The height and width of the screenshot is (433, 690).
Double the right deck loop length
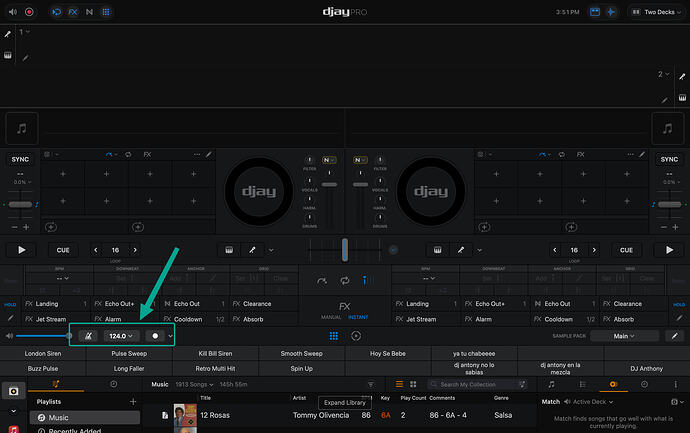(594, 250)
